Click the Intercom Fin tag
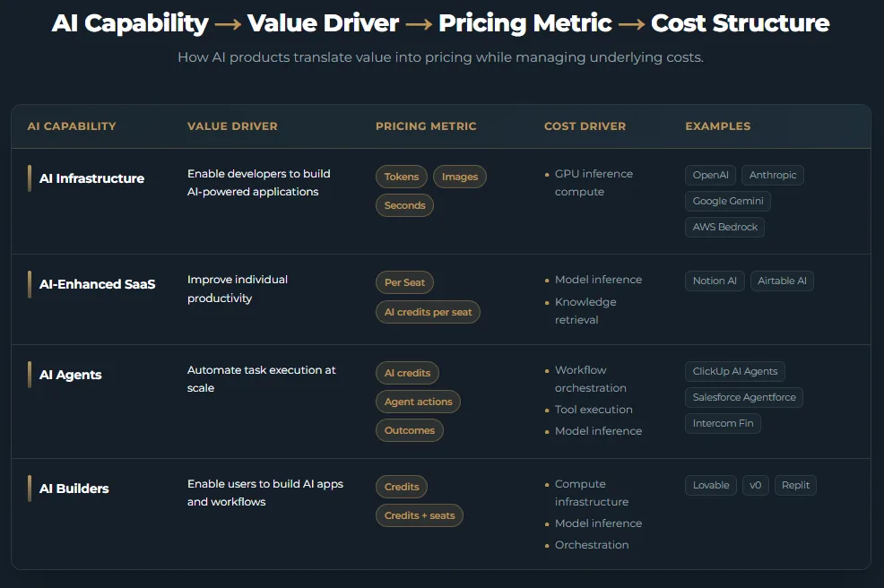 pyautogui.click(x=723, y=423)
